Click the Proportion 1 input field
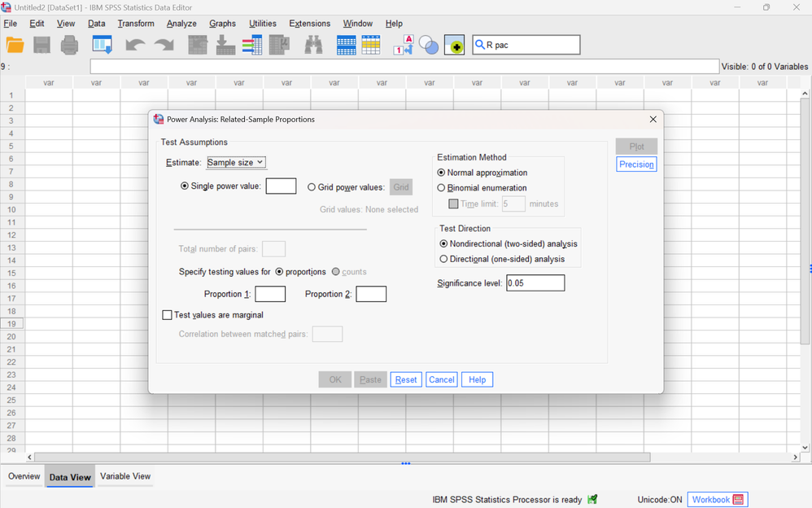 tap(270, 294)
